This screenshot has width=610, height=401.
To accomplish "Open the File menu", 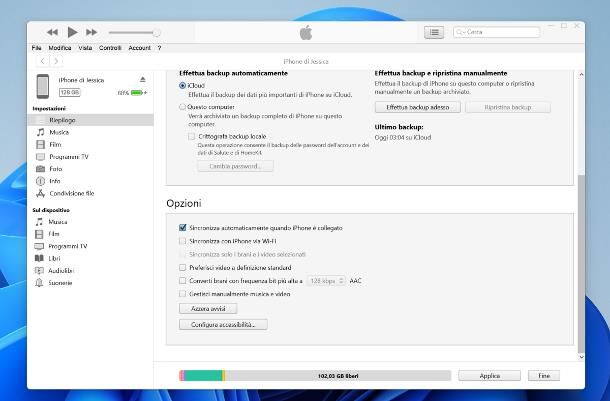I will pyautogui.click(x=37, y=48).
